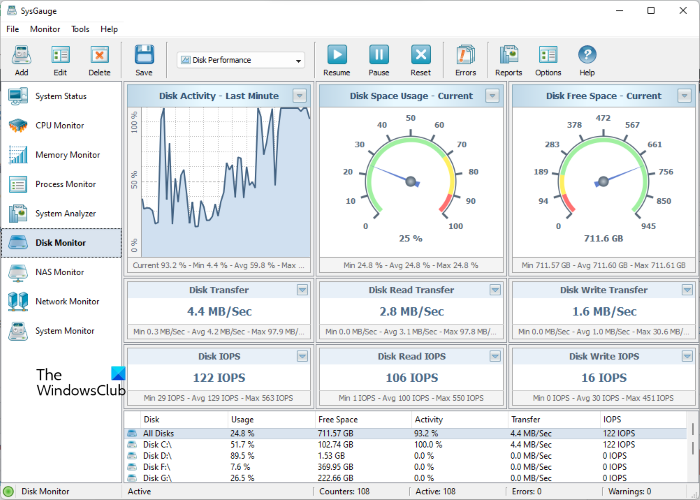Open the Errors toolbar icon
The image size is (700, 500).
pos(465,55)
